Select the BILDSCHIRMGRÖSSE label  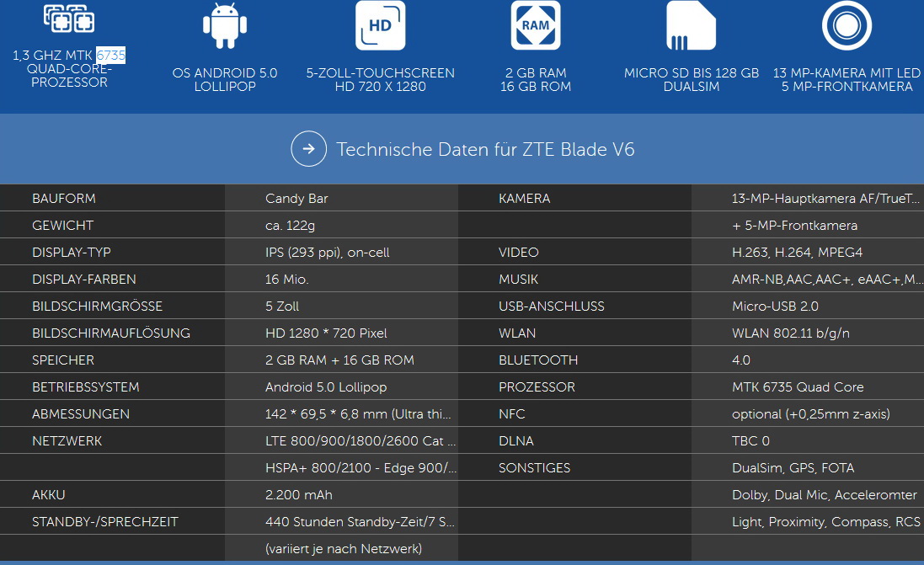pos(97,306)
